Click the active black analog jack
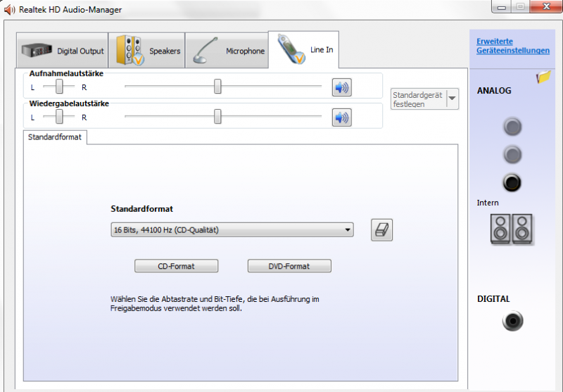 tap(512, 183)
